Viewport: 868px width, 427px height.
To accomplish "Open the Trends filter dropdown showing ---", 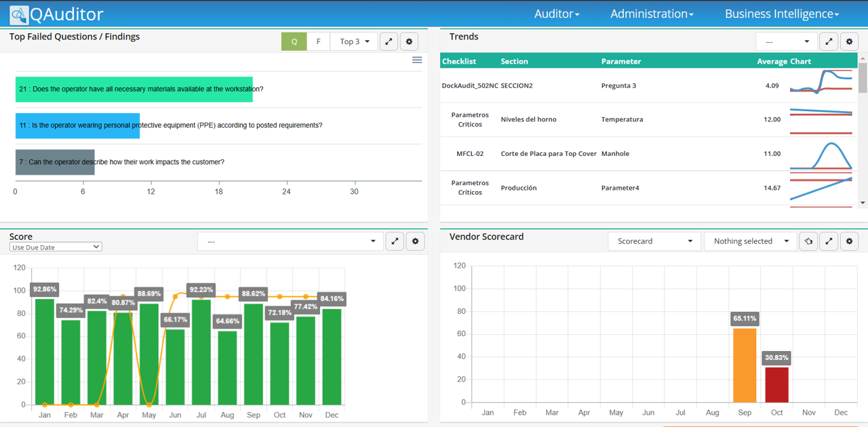I will click(787, 41).
